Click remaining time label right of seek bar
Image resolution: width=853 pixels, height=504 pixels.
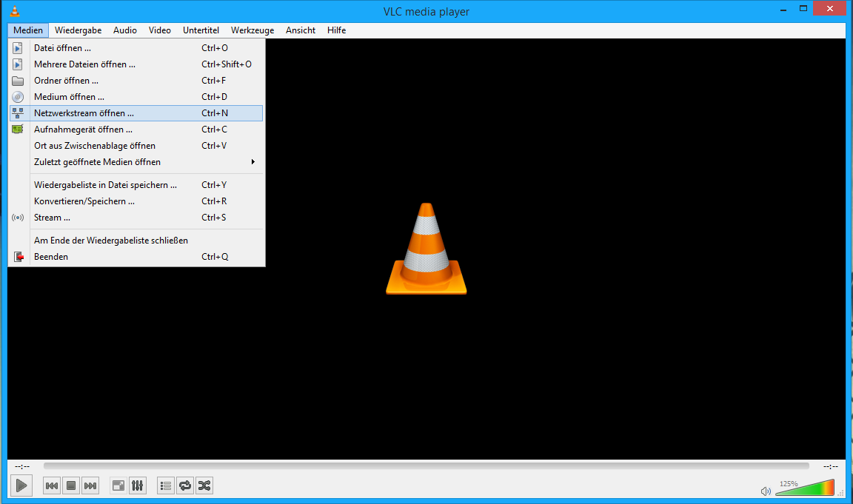[830, 466]
